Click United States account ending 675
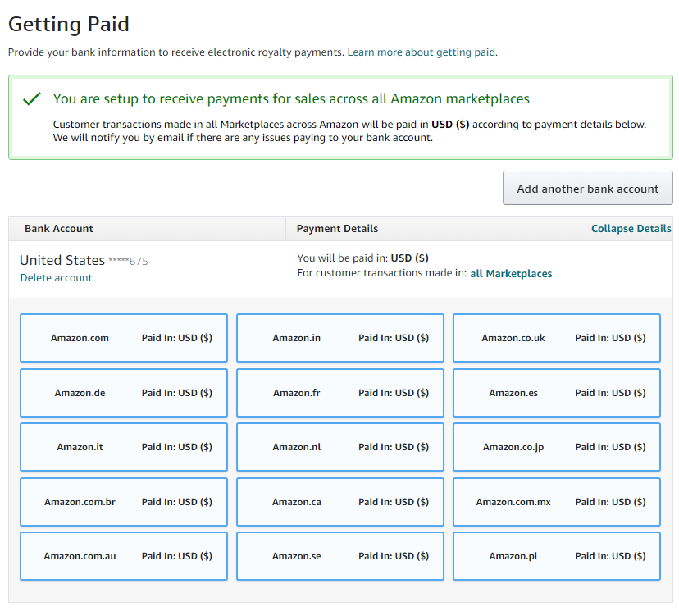The width and height of the screenshot is (679, 616). [x=84, y=260]
